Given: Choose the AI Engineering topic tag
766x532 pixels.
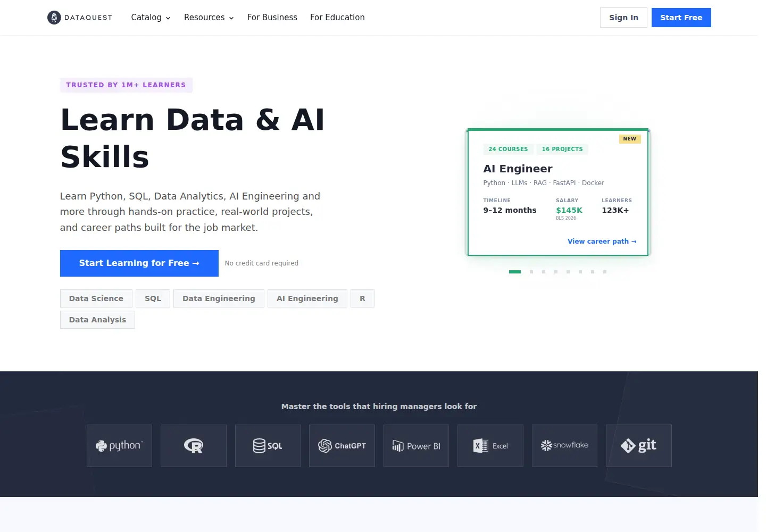Looking at the screenshot, I should pos(307,298).
